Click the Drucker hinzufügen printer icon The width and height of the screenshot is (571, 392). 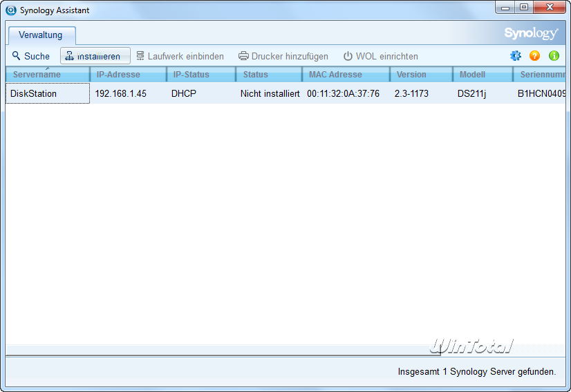243,56
